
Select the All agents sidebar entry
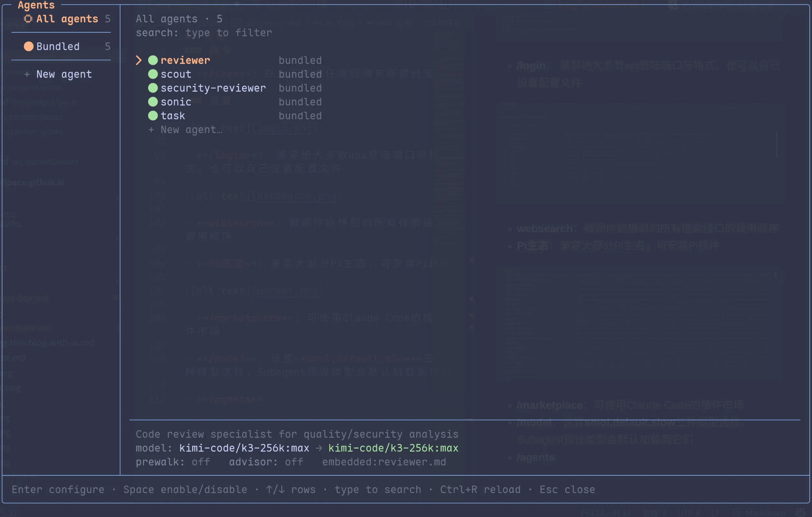coord(67,19)
